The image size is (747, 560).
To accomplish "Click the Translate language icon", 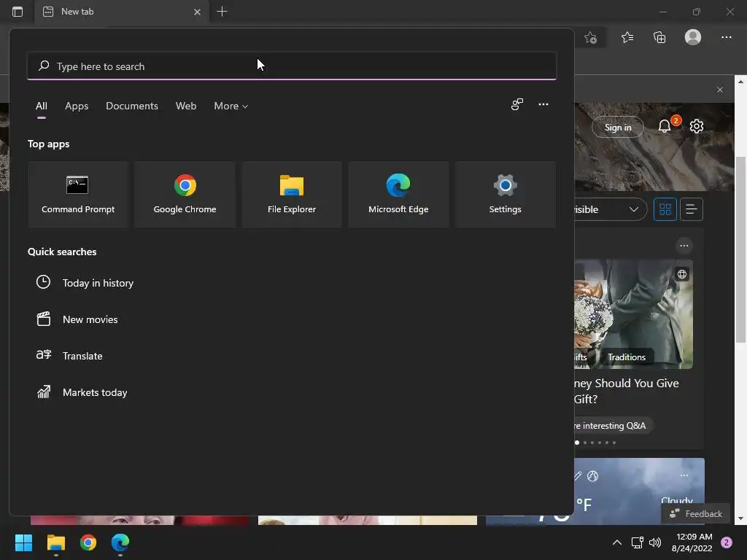I will pyautogui.click(x=43, y=355).
